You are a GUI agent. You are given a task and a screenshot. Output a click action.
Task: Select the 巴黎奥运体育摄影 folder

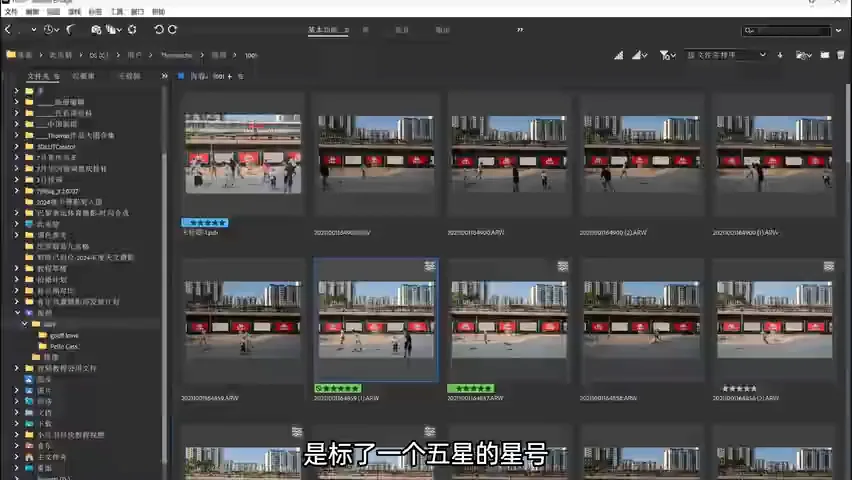pyautogui.click(x=82, y=213)
